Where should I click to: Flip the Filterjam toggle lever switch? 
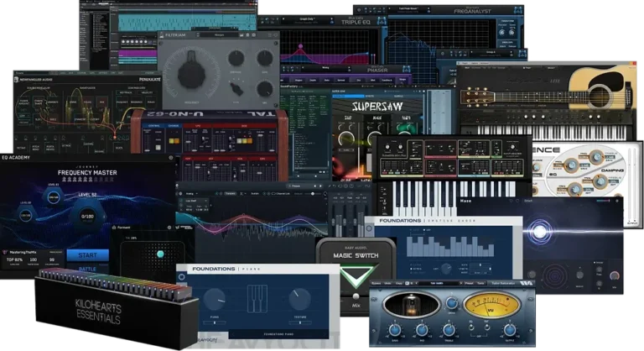coord(236,89)
